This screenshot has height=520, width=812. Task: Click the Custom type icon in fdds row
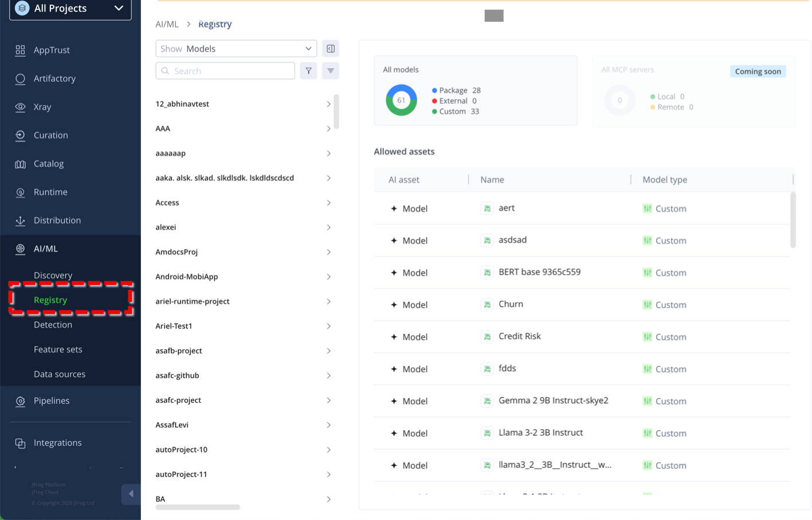pos(648,369)
